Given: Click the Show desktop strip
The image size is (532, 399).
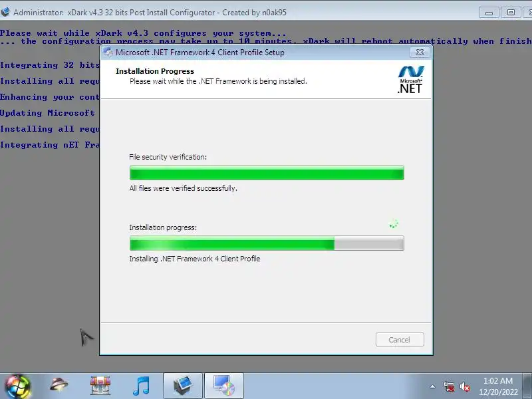Looking at the screenshot, I should (527, 386).
